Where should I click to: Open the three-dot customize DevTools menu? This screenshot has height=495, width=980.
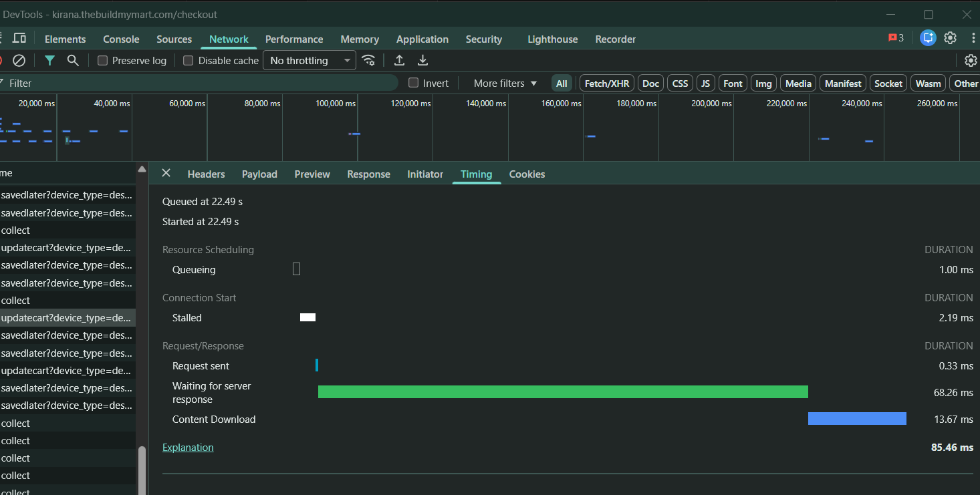point(973,38)
